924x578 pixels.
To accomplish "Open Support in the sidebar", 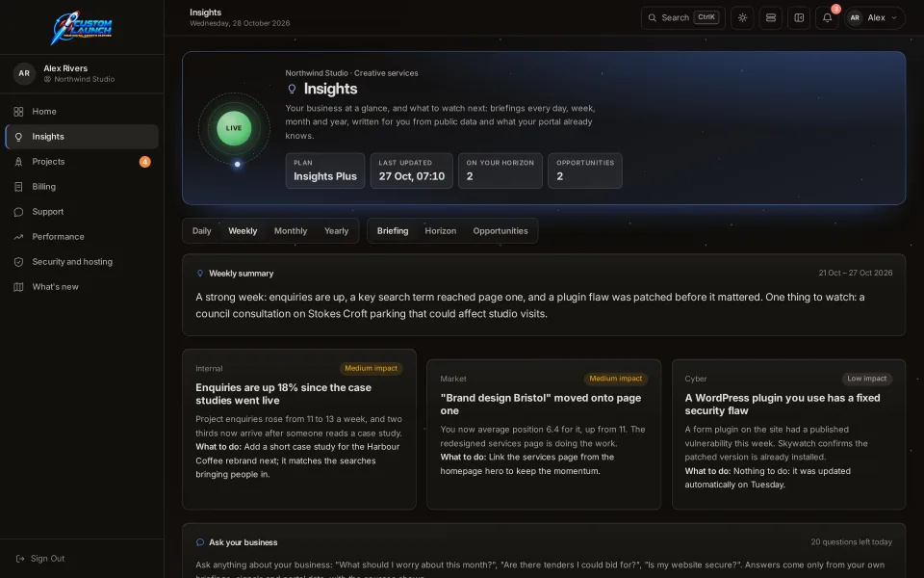I will point(82,212).
